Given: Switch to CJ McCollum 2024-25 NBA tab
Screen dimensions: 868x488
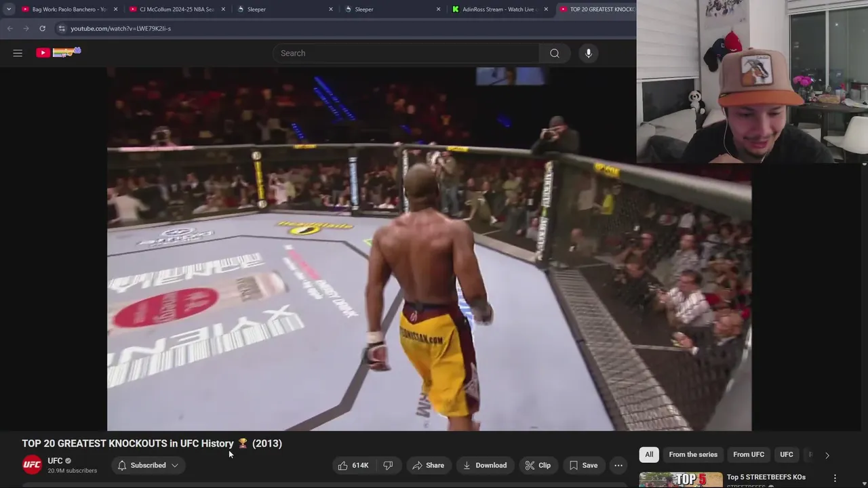Looking at the screenshot, I should [x=176, y=9].
